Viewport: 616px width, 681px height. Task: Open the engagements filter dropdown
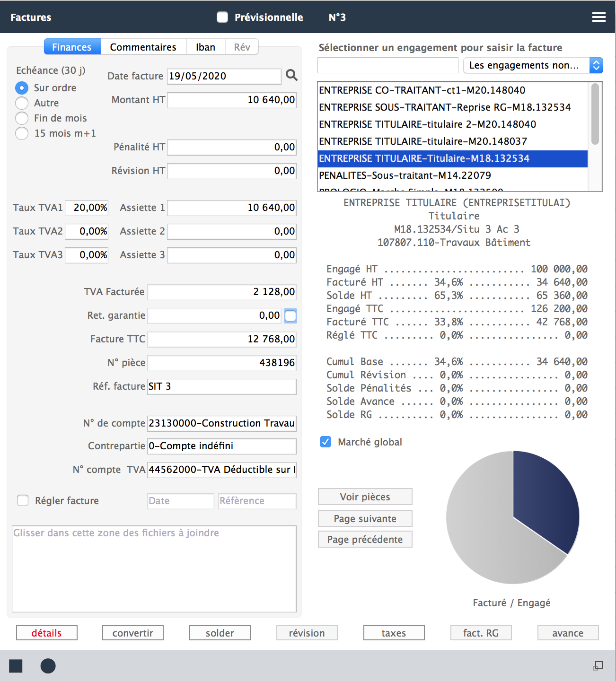[533, 65]
